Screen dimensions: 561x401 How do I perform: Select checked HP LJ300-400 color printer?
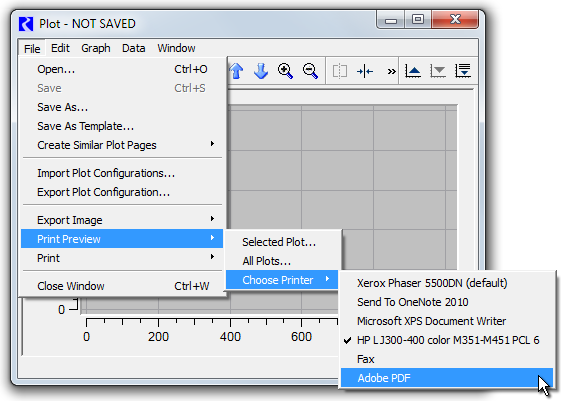pos(447,340)
